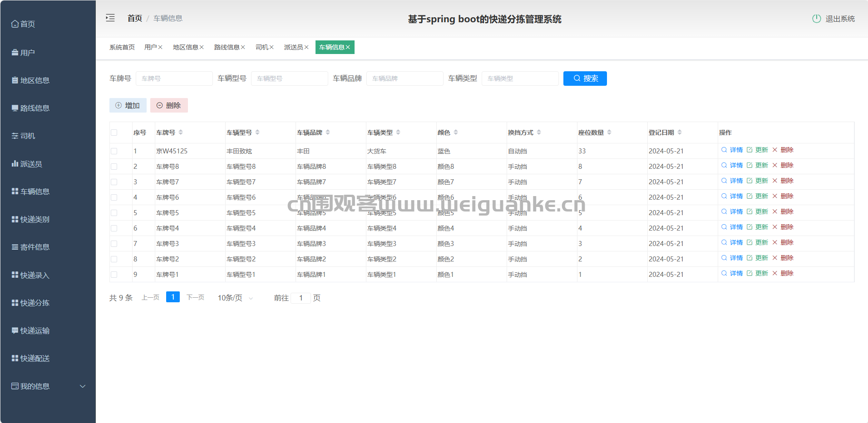Toggle the select-all checkbox in table header
This screenshot has width=868, height=423.
point(114,133)
